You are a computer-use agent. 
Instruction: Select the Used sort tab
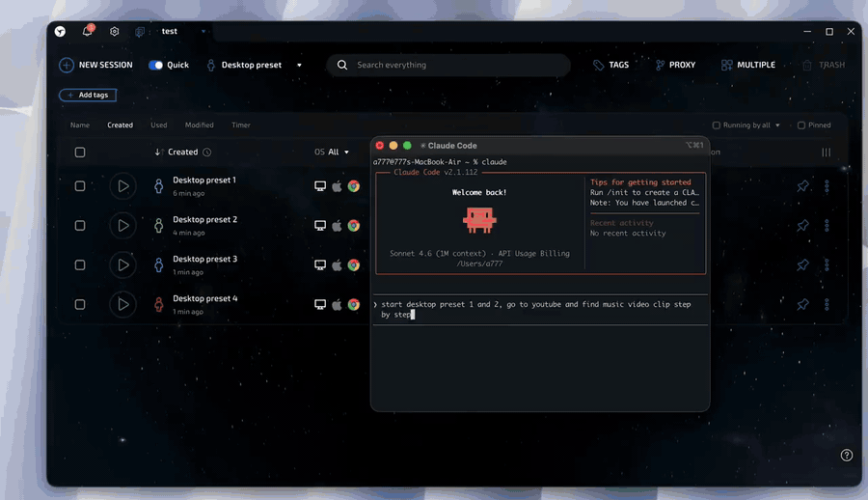159,125
